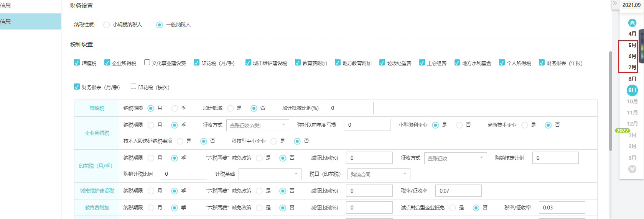Viewport: 644px width, 219px height.
Task: Select 8月 in the month timeline
Action: [632, 79]
